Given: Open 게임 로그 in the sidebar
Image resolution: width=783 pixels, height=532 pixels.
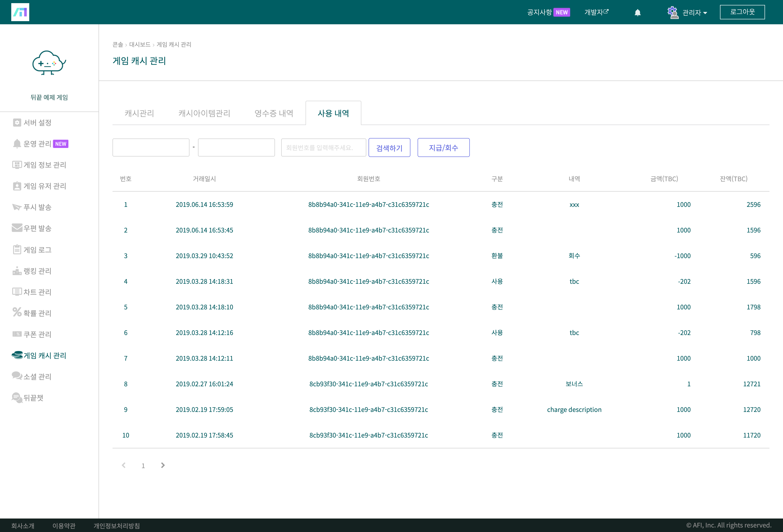Looking at the screenshot, I should [38, 250].
